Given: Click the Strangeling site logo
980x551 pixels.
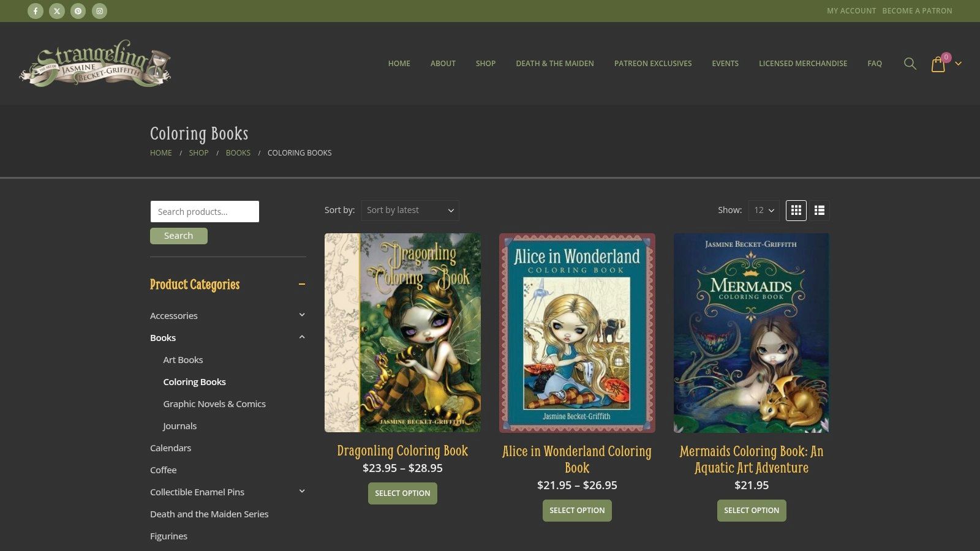Looking at the screenshot, I should pyautogui.click(x=95, y=64).
